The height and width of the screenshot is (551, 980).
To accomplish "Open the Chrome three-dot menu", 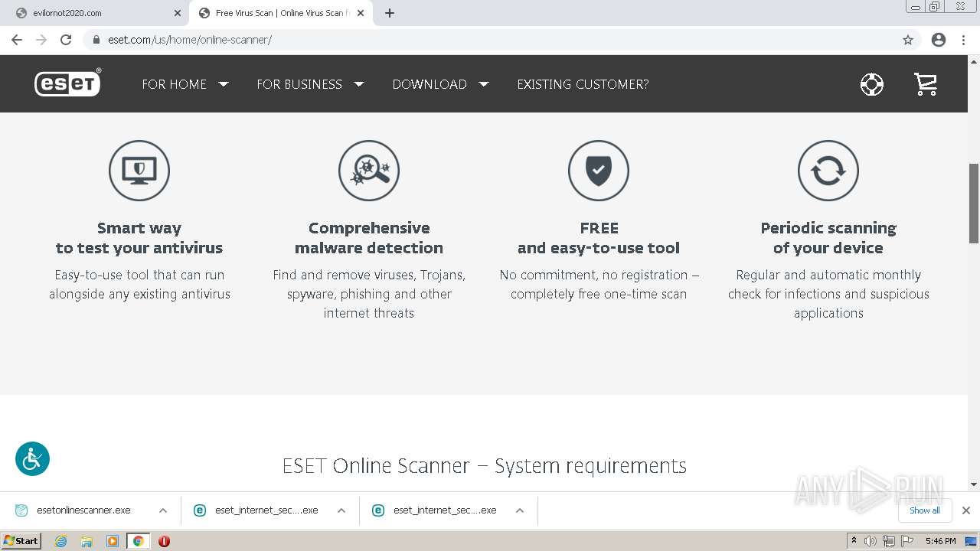I will click(x=963, y=40).
